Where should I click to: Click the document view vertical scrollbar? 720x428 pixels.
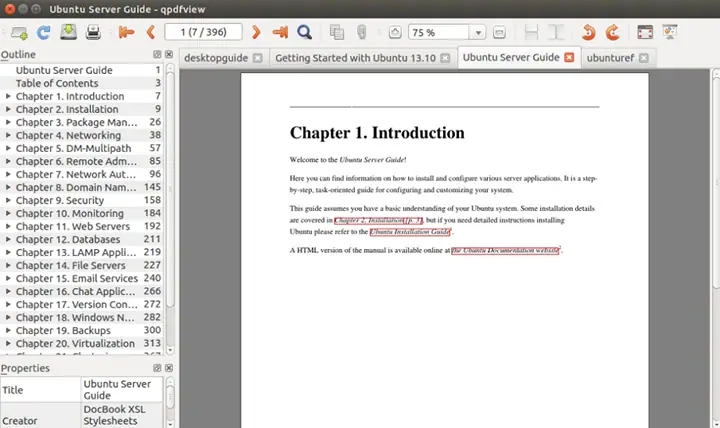716,184
